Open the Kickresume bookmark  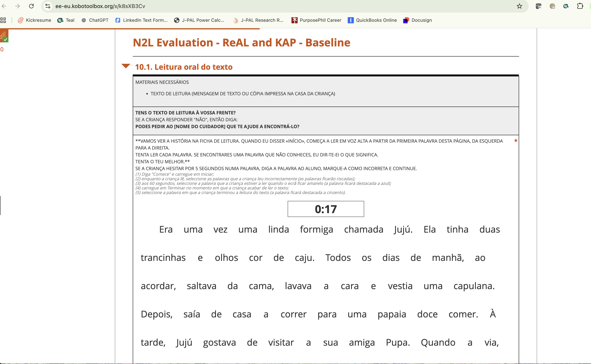(34, 20)
